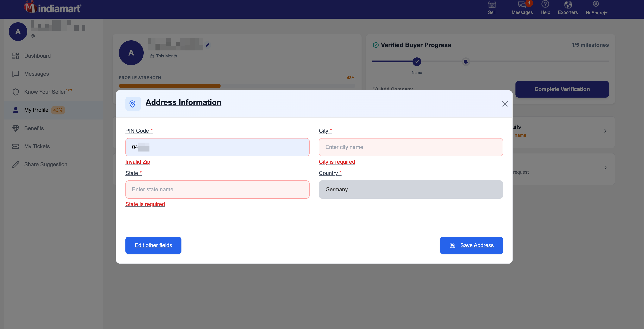644x329 pixels.
Task: Click the Complete Verification button
Action: coord(562,89)
